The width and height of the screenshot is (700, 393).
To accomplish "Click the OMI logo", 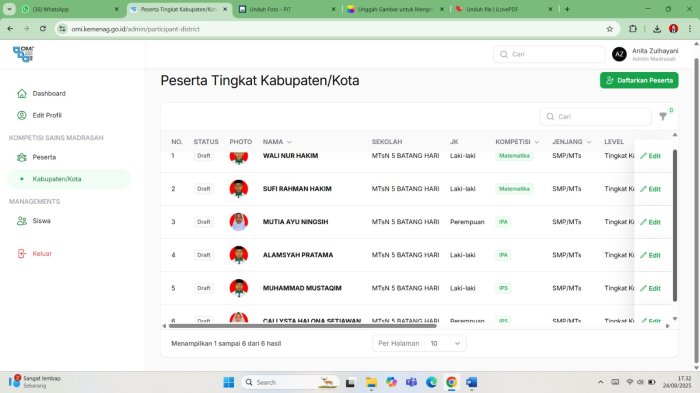I will (23, 54).
